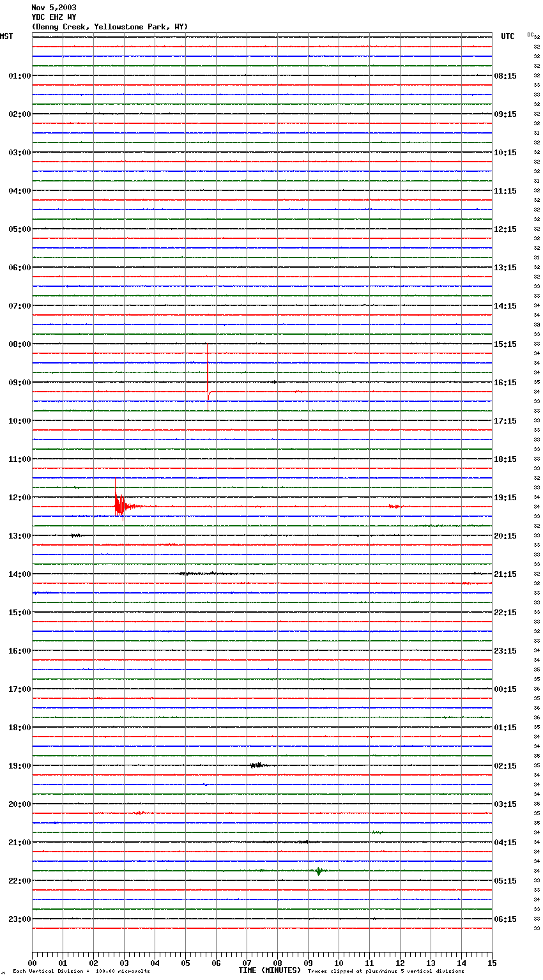
Task: Click the 12:15 UTC label
Action: coord(505,229)
